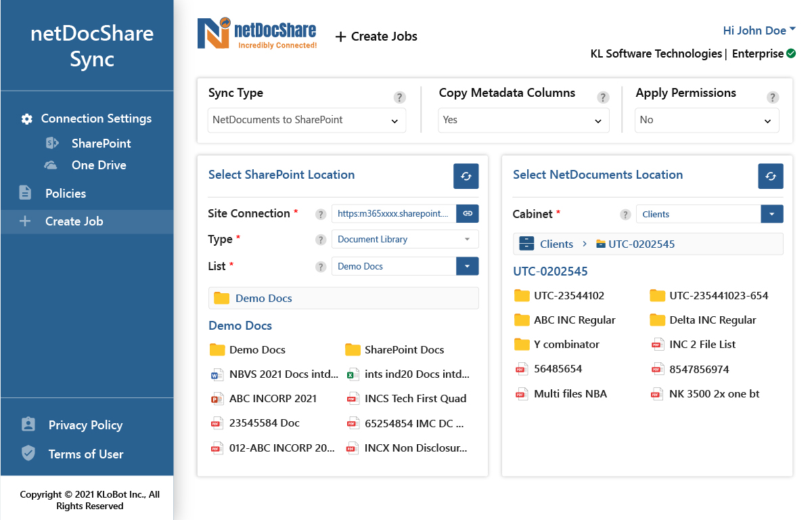812x520 pixels.
Task: Select the INC 2 File List file
Action: tap(693, 345)
